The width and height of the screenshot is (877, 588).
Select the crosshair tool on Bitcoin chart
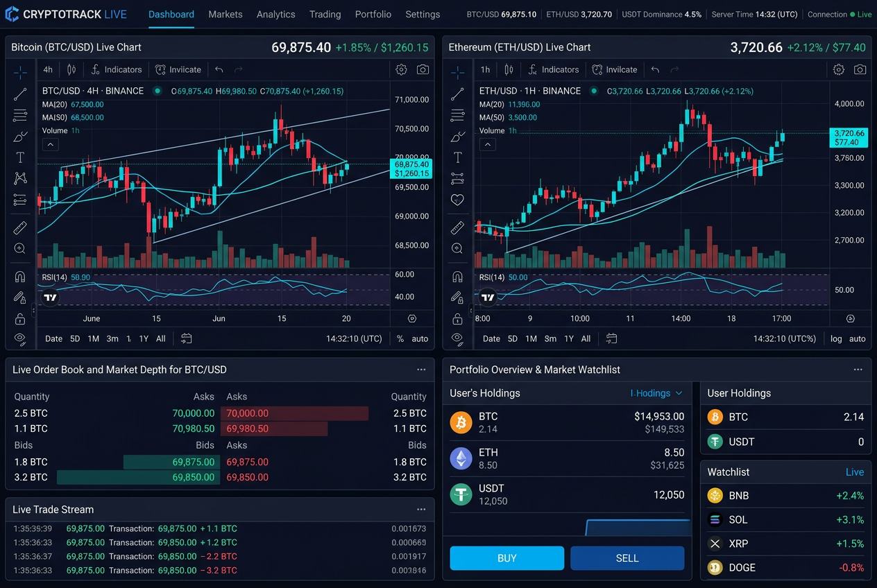coord(20,72)
